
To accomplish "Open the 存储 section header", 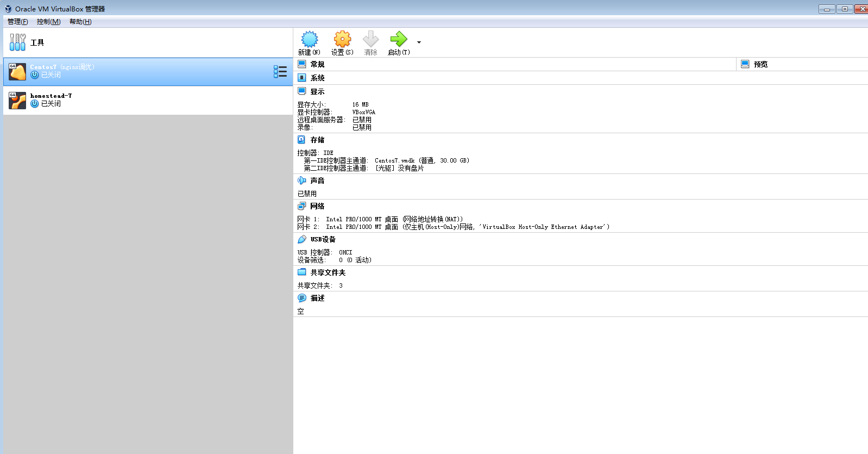I will click(x=317, y=140).
